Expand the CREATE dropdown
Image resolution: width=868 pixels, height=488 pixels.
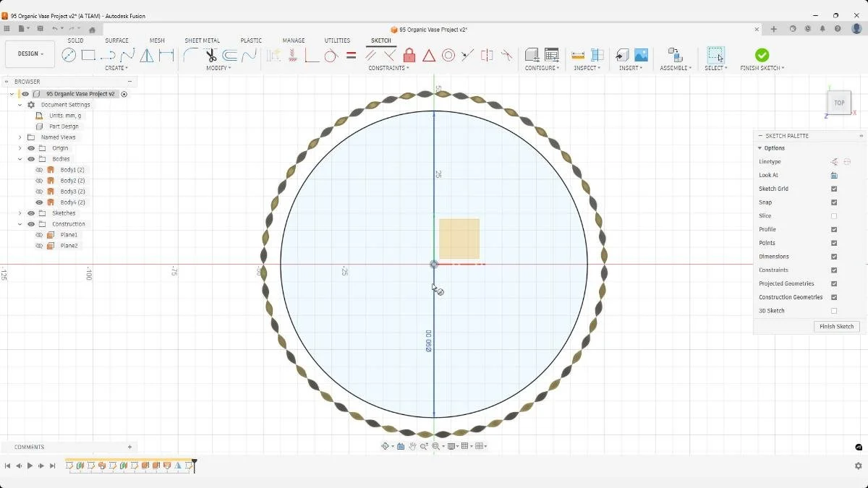click(116, 68)
